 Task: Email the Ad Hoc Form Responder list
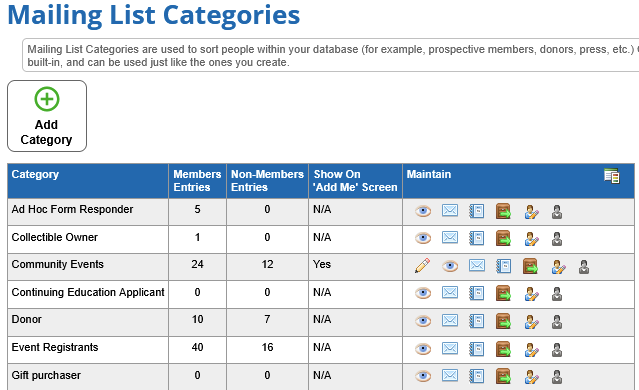click(x=450, y=211)
